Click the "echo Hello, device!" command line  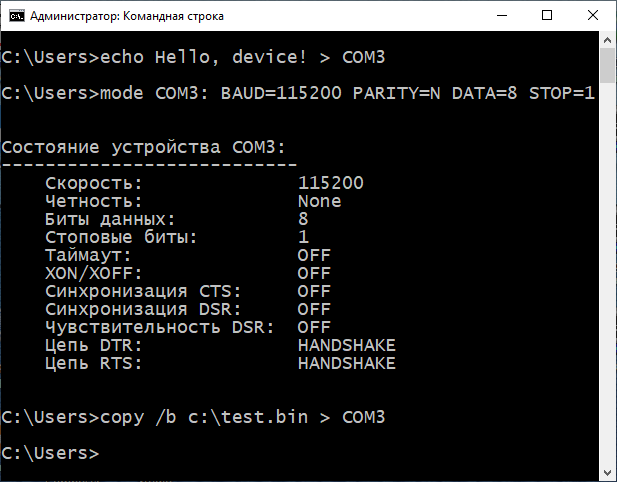click(192, 57)
